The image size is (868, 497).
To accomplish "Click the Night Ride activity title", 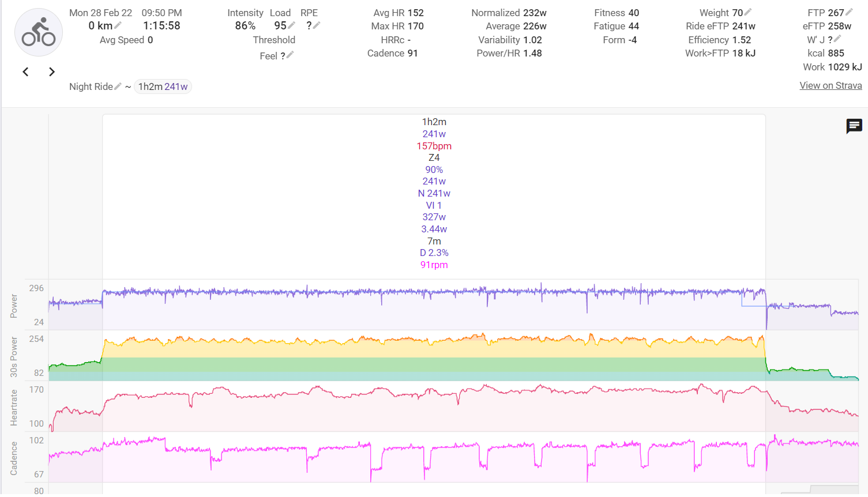I will tap(91, 86).
